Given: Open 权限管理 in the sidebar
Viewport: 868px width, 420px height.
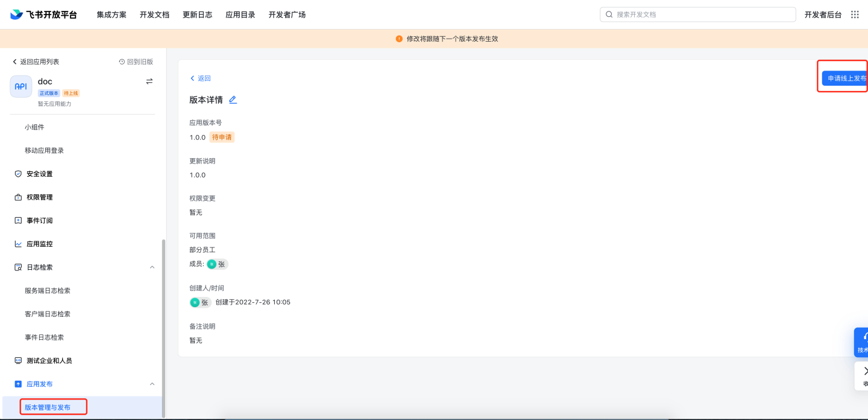Looking at the screenshot, I should point(39,197).
